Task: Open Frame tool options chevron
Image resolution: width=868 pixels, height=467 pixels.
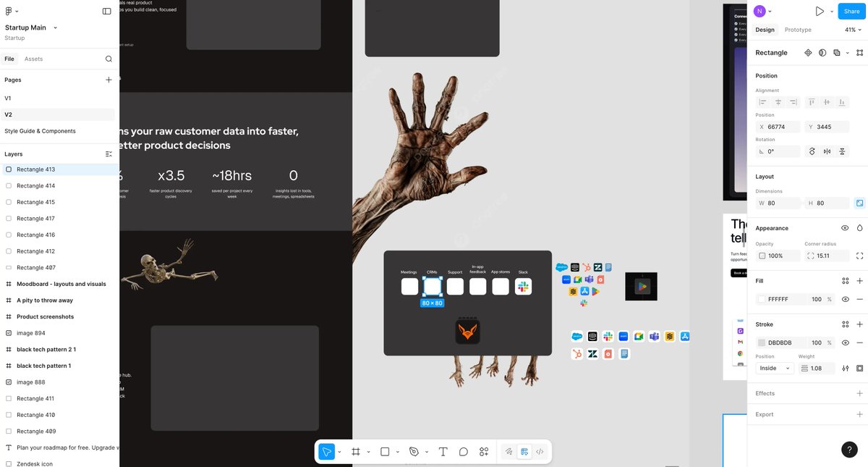Action: click(x=368, y=452)
